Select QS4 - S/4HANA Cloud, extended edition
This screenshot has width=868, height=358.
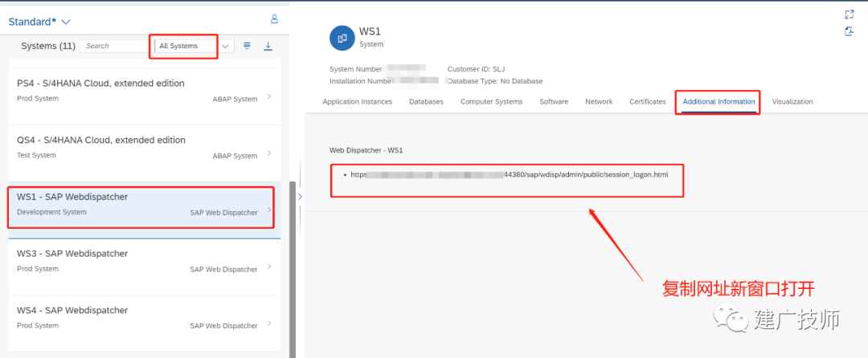coord(145,153)
